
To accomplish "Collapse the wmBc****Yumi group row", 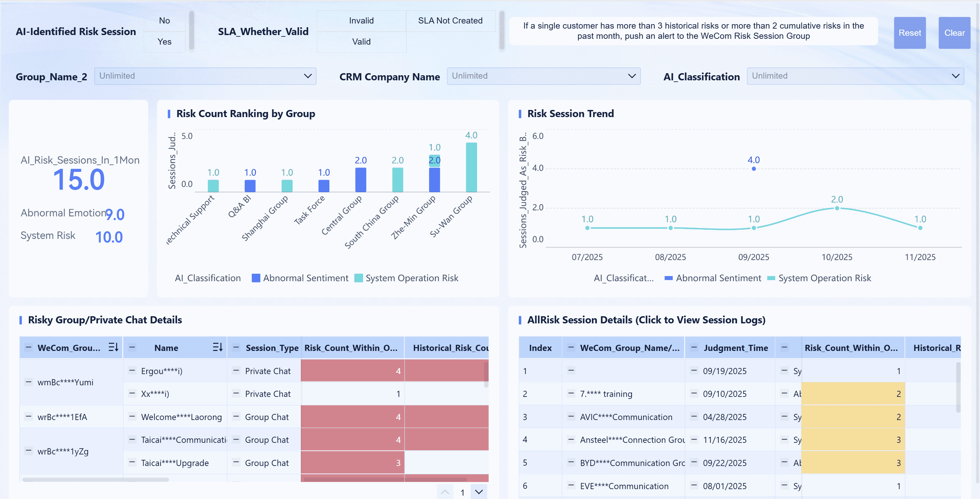I will [x=29, y=382].
